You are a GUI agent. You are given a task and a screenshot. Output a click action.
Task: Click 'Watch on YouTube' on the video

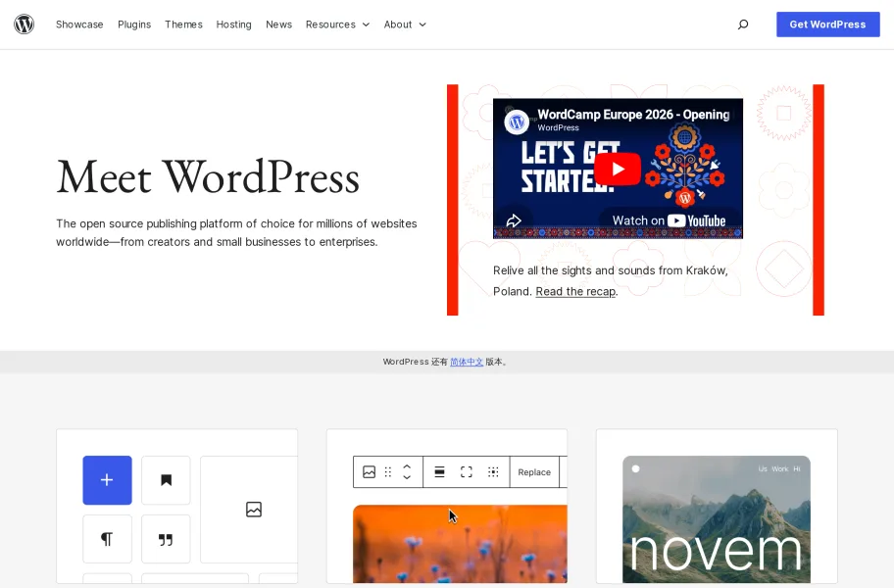coord(669,220)
